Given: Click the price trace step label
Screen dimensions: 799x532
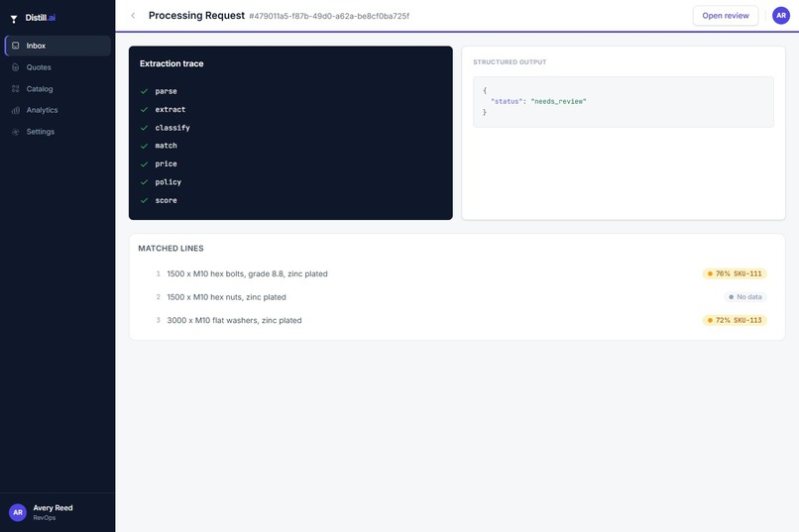Looking at the screenshot, I should click(167, 163).
